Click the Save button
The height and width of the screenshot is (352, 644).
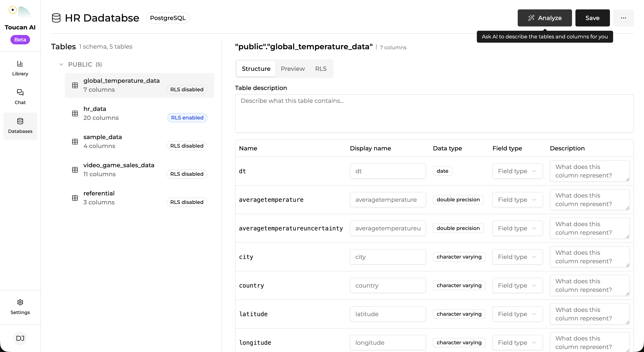[592, 18]
